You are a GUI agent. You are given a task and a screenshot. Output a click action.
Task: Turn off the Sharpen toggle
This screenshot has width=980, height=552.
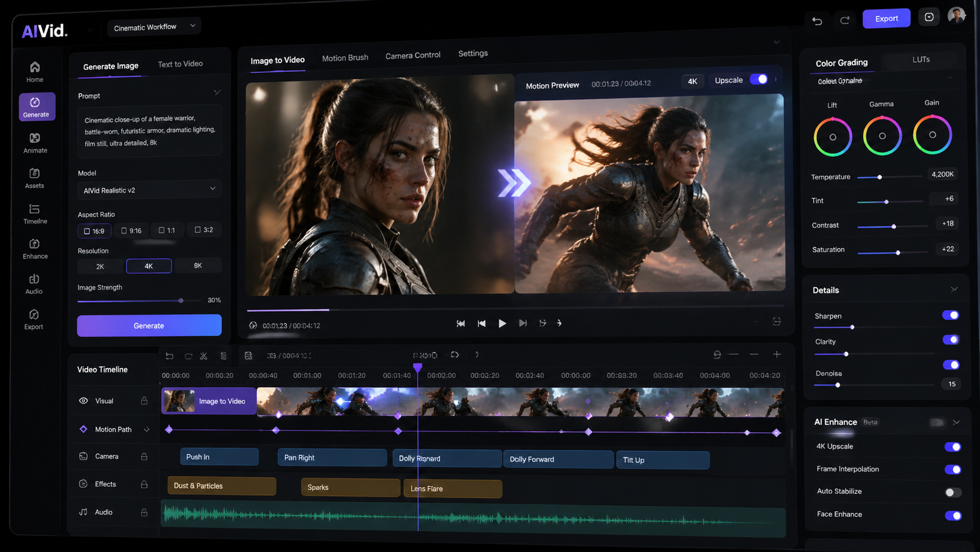click(950, 315)
